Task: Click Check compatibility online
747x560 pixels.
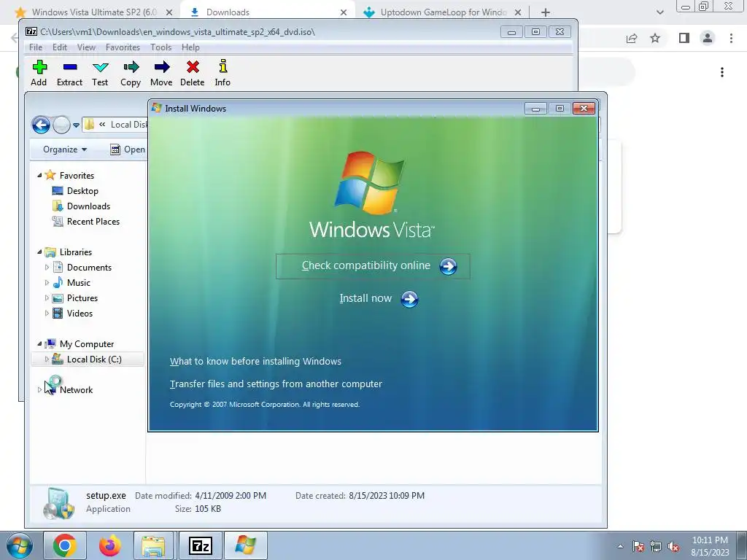Action: pos(373,266)
